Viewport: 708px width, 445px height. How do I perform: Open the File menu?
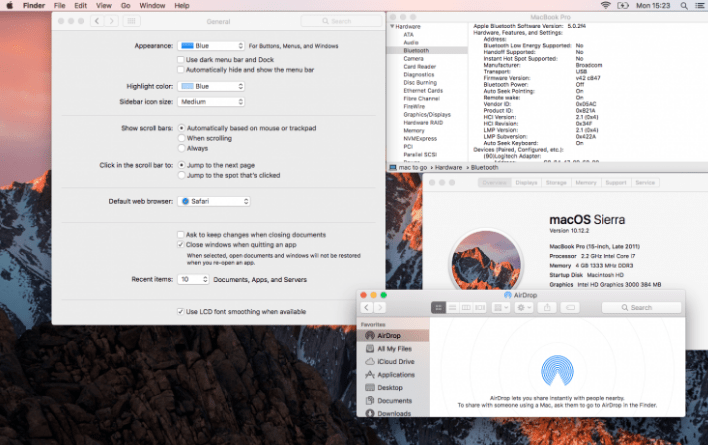(60, 5)
